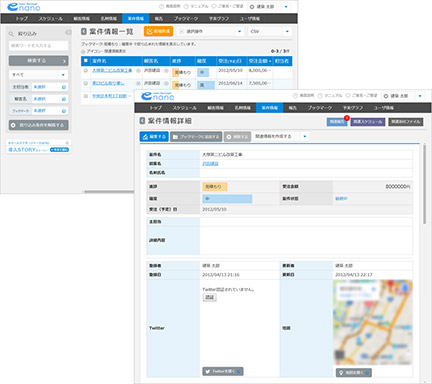The image size is (432, 384).
Task: Click the search keyword input field
Action: pyautogui.click(x=38, y=46)
